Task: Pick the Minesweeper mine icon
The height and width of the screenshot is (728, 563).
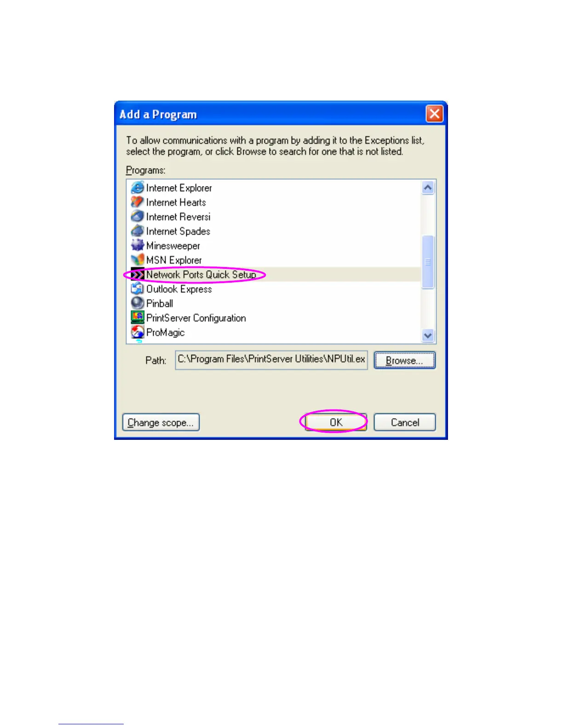Action: pos(138,245)
